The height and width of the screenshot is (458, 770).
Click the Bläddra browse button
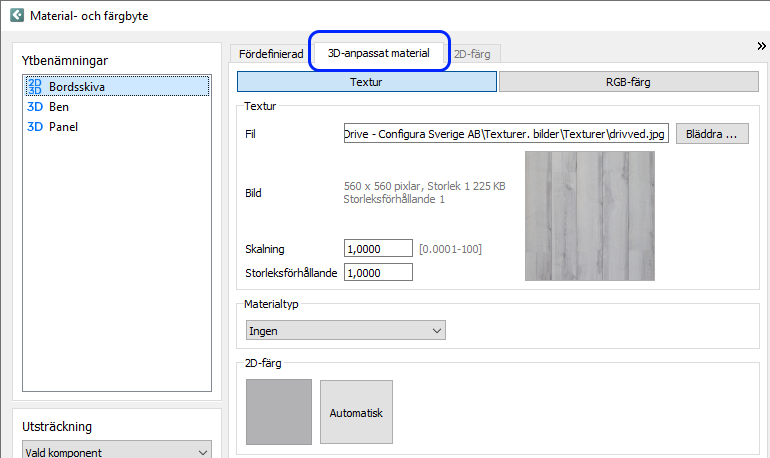click(x=712, y=134)
